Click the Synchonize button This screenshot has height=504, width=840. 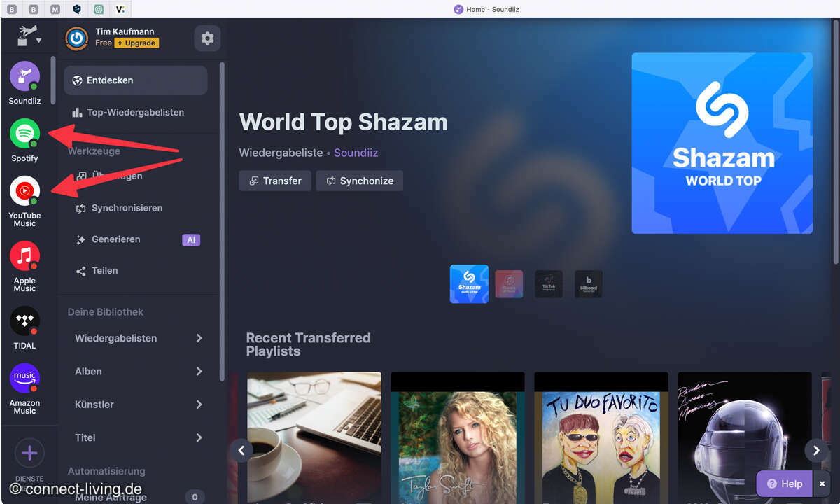360,181
